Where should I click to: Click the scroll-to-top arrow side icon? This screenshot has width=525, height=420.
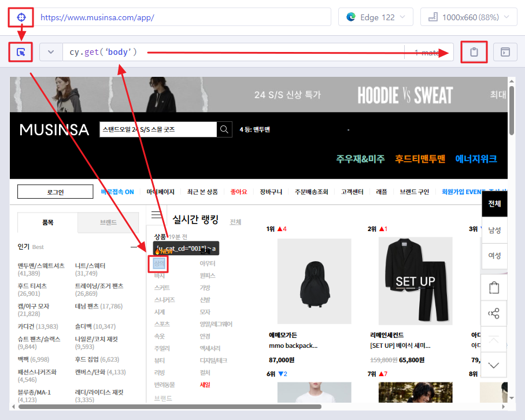[x=494, y=339]
